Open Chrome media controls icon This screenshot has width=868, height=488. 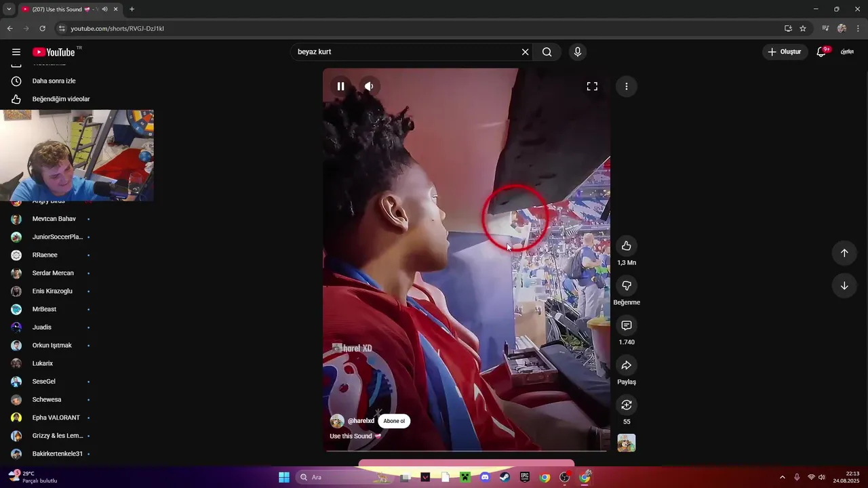pyautogui.click(x=825, y=28)
